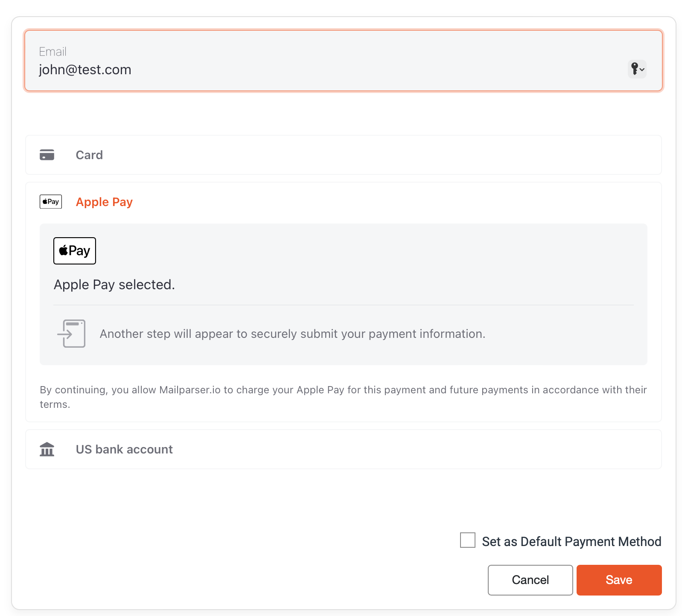682x616 pixels.
Task: Focus the Email input field
Action: pyautogui.click(x=344, y=61)
